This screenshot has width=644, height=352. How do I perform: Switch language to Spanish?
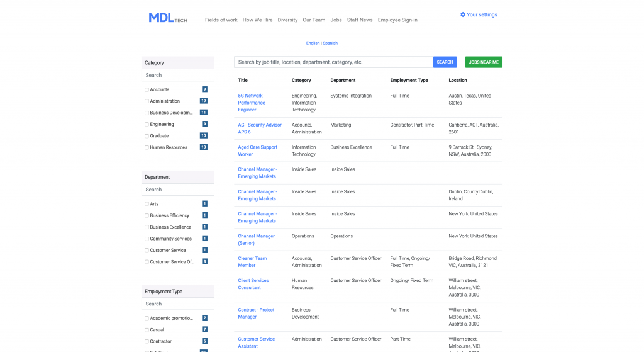[x=330, y=43]
